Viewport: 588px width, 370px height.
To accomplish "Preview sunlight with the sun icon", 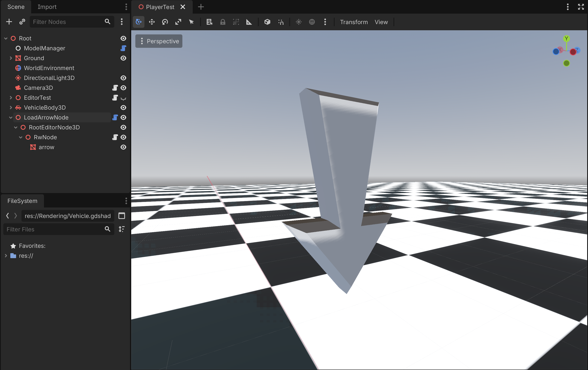I will point(299,22).
